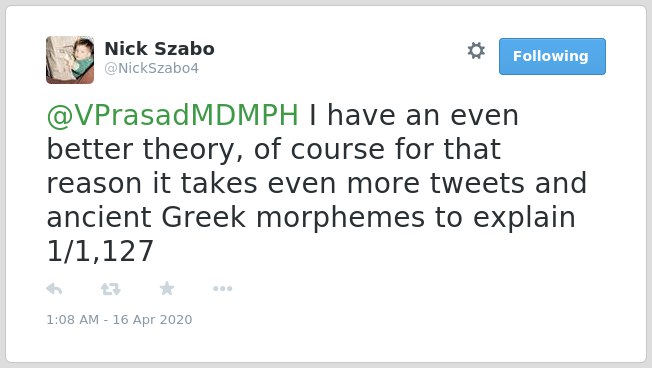This screenshot has height=368, width=652.
Task: Visit the @VPrasadMDMPH mentioned profile
Action: pos(173,115)
